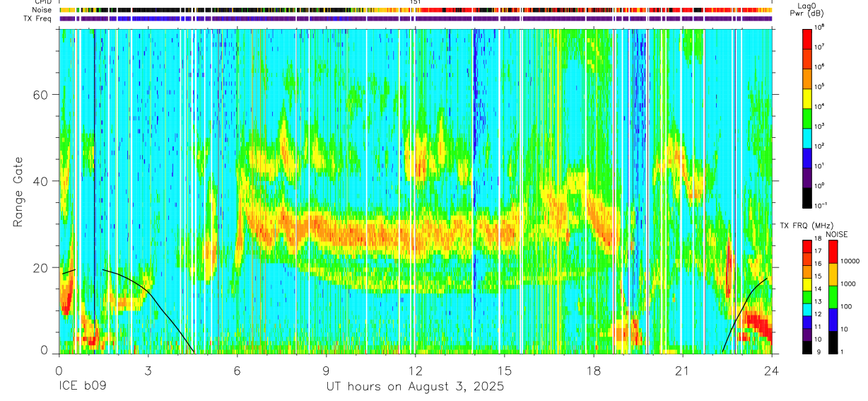The image size is (868, 401).
Task: Click the cyan segment of the Lag0 Pwr colorbar
Action: [807, 137]
